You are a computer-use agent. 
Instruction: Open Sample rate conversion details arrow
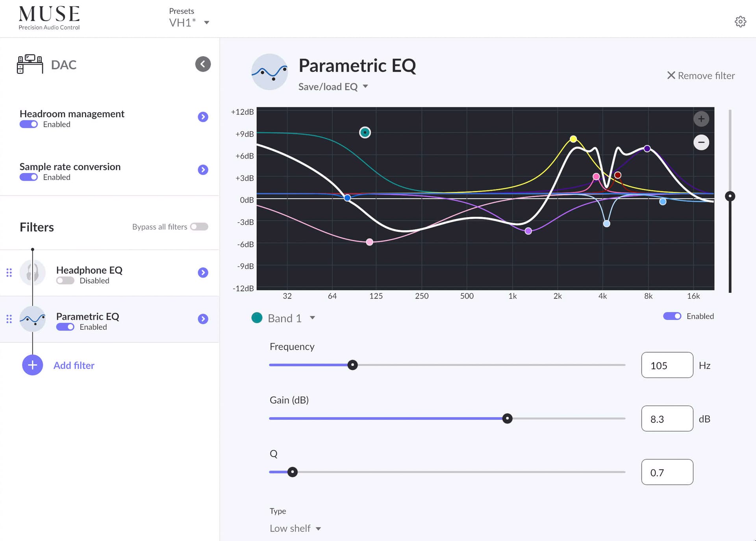click(x=203, y=170)
